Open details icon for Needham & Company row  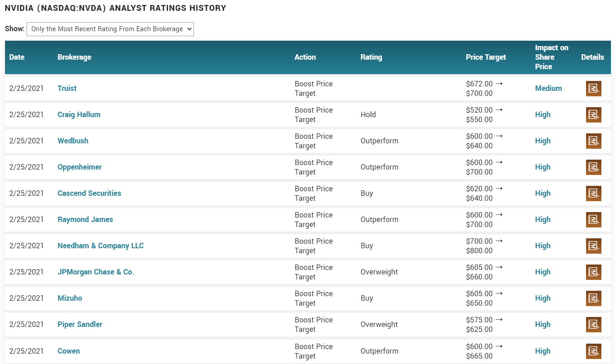click(593, 246)
